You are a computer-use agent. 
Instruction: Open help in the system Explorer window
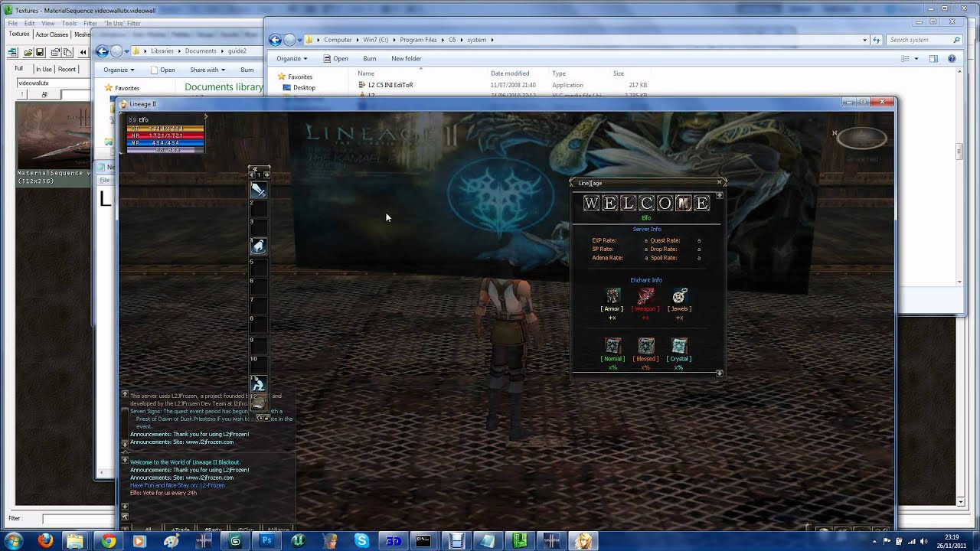952,59
